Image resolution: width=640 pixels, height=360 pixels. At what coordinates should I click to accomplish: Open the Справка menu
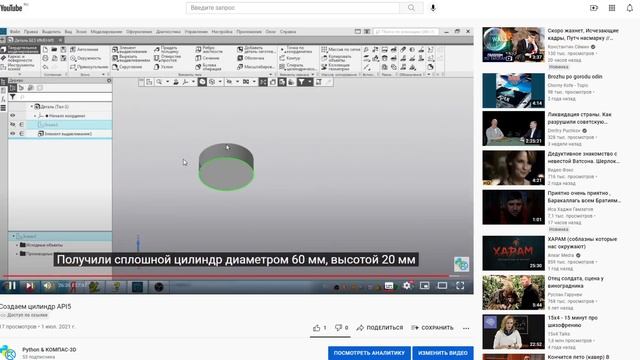[x=288, y=31]
